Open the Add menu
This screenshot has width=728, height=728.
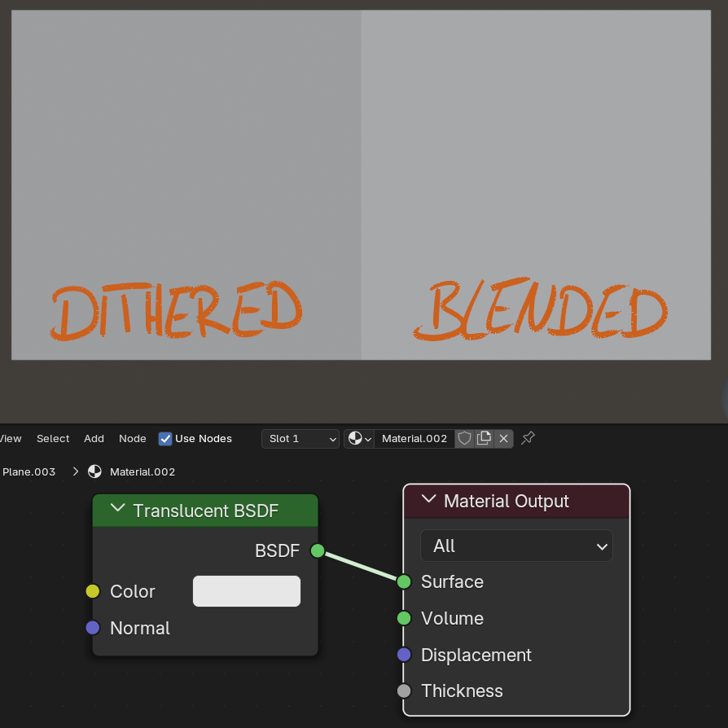click(x=94, y=438)
